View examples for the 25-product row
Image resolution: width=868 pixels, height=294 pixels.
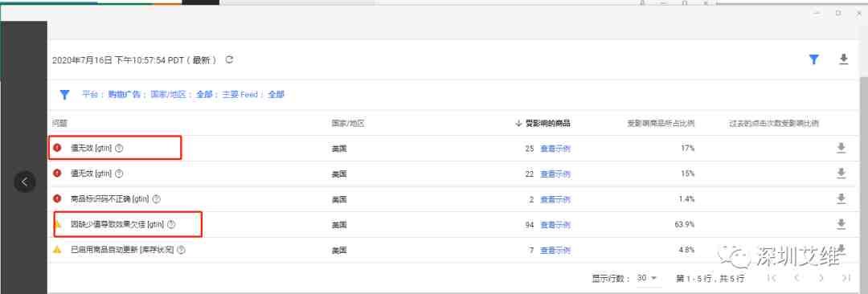555,149
